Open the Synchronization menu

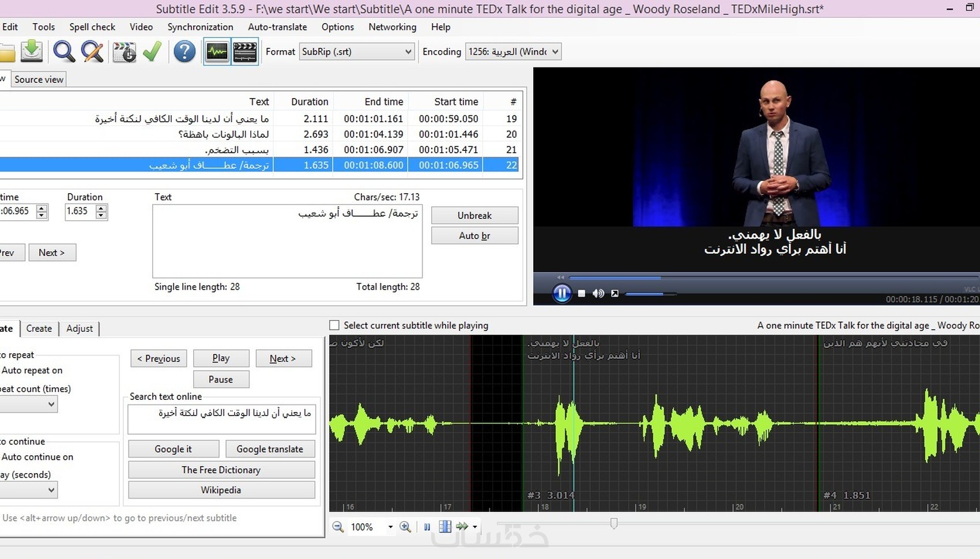coord(200,27)
